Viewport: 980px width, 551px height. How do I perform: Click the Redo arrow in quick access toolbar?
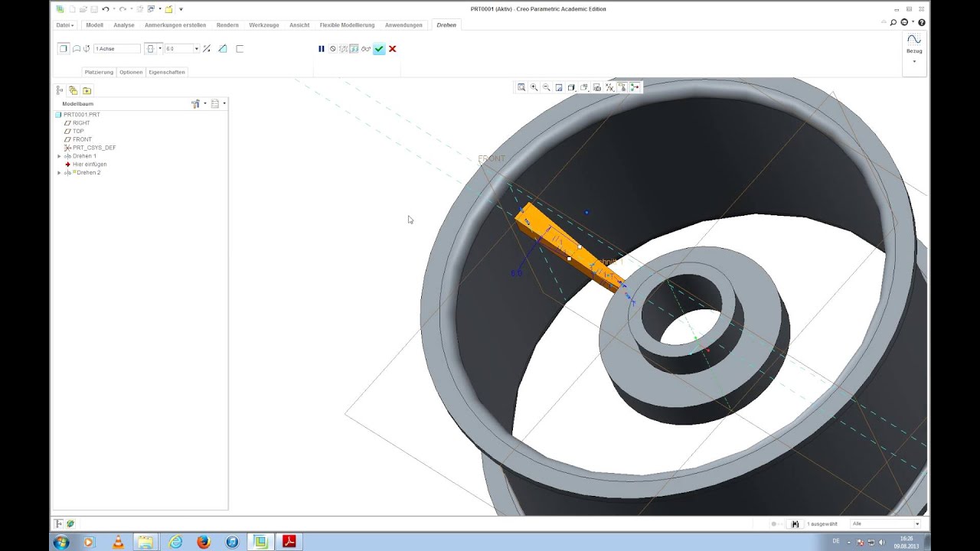click(122, 9)
